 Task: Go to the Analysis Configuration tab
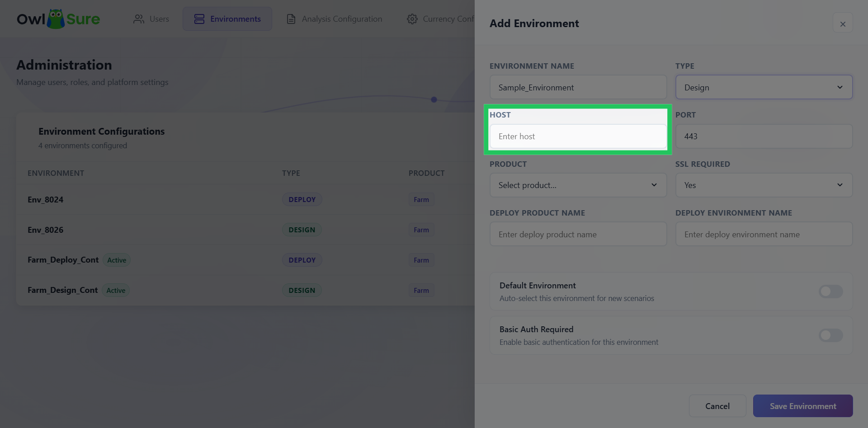click(x=334, y=19)
